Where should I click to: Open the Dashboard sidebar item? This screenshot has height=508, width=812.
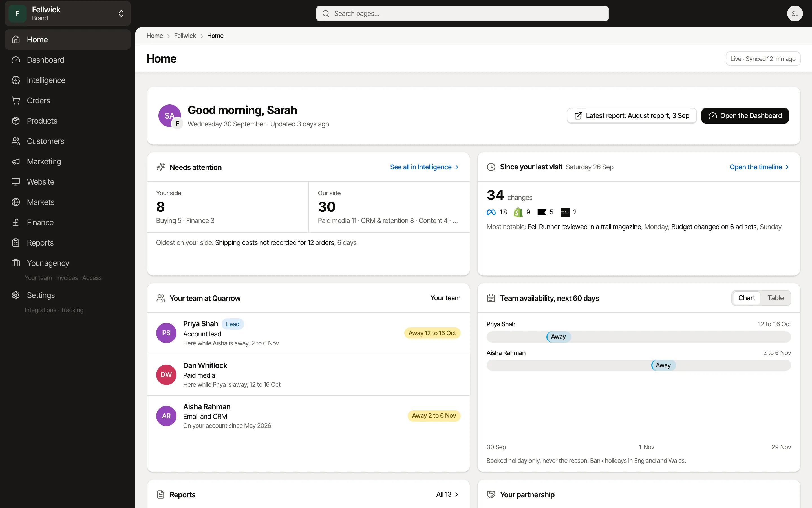pyautogui.click(x=67, y=60)
